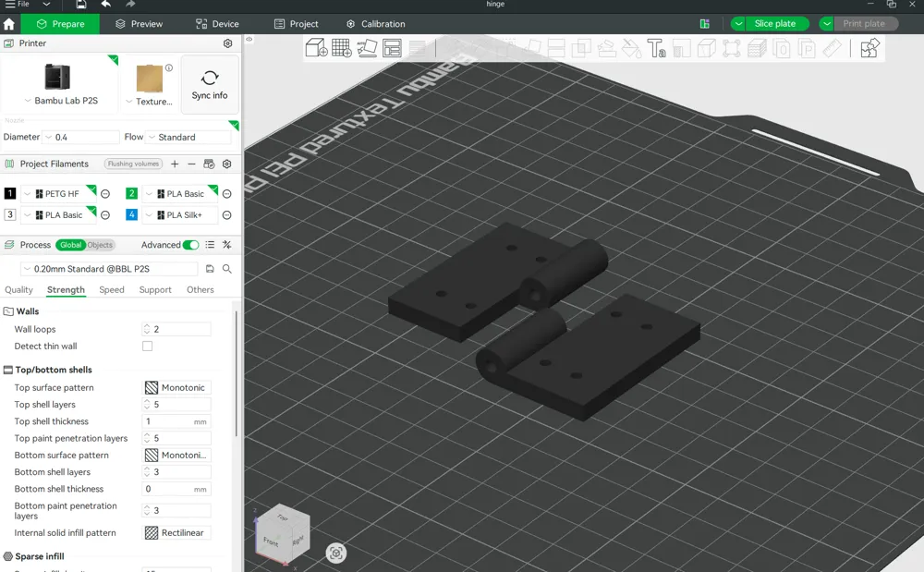Viewport: 924px width, 572px height.
Task: Save the process preset with disk icon
Action: point(210,269)
